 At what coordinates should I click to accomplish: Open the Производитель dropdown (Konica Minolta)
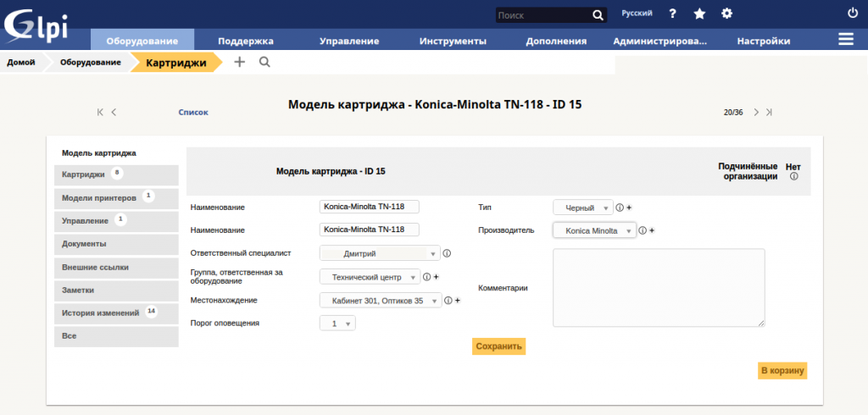point(594,230)
